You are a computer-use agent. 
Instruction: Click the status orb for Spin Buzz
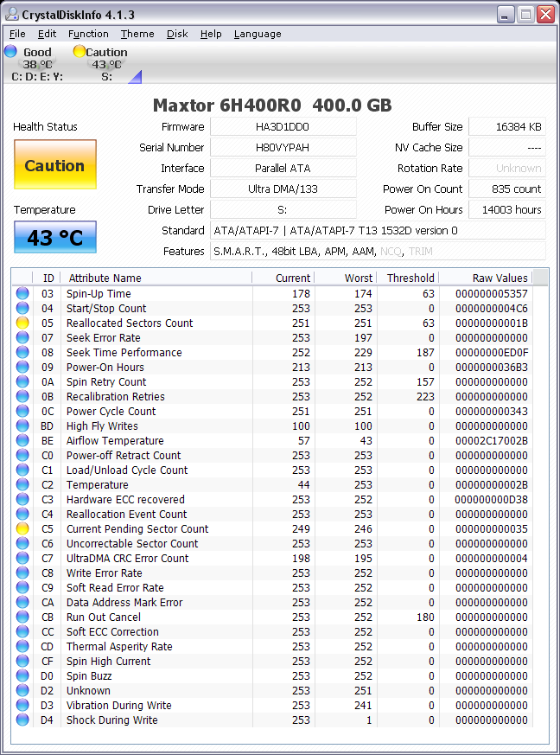22,675
